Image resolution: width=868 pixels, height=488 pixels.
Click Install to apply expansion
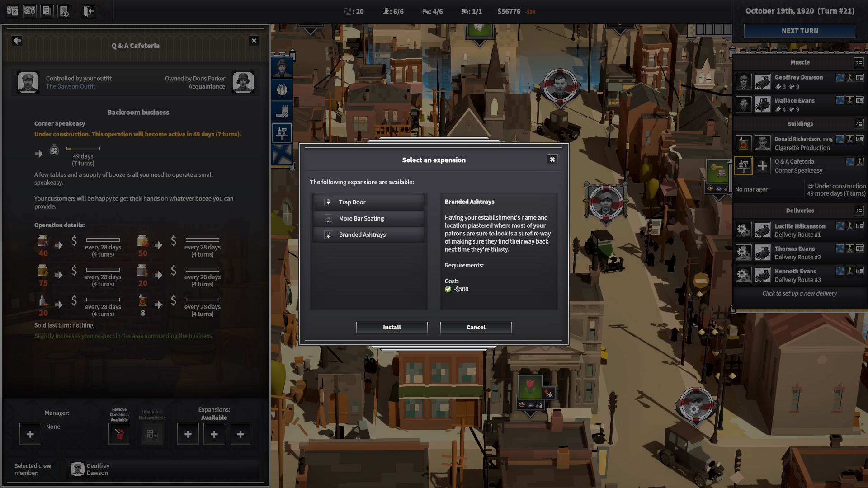click(x=392, y=327)
